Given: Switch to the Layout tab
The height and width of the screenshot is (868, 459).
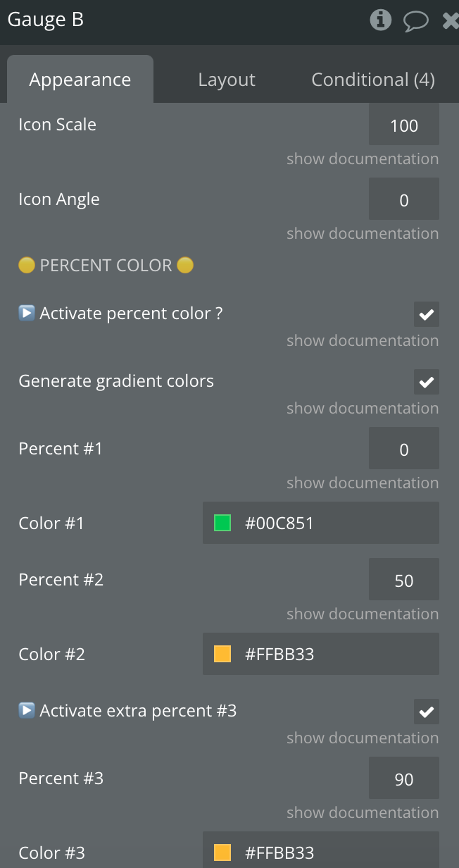Looking at the screenshot, I should pyautogui.click(x=227, y=80).
